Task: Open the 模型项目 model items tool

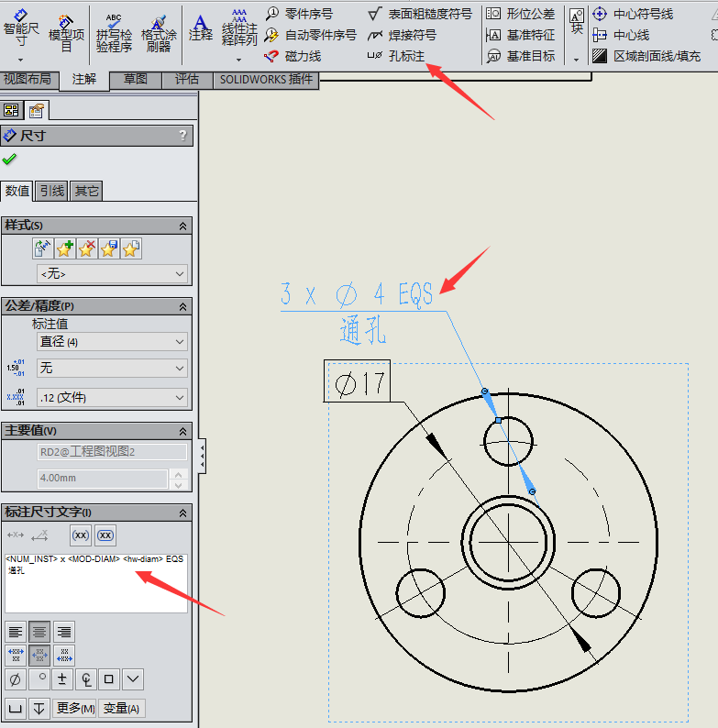Action: pyautogui.click(x=66, y=33)
